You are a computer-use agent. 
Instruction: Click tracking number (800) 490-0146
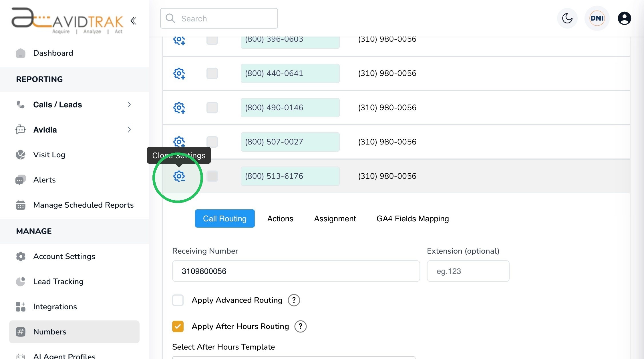(x=290, y=108)
